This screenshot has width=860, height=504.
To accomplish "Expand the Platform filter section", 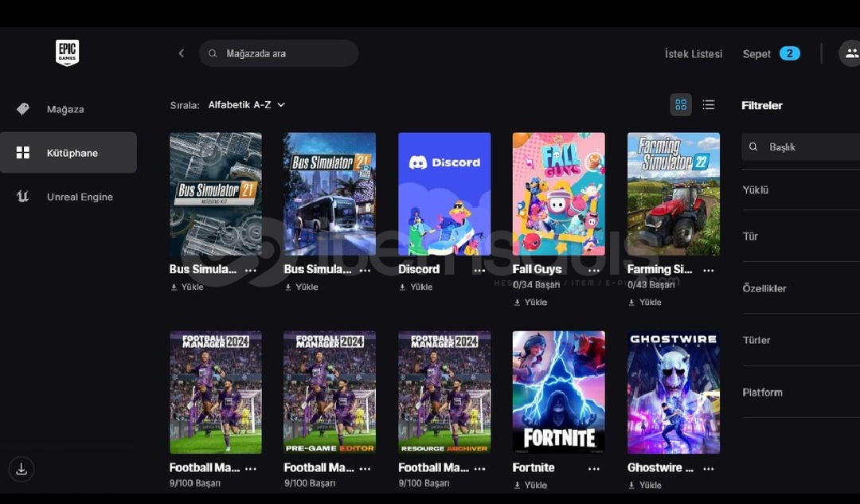I will (801, 392).
